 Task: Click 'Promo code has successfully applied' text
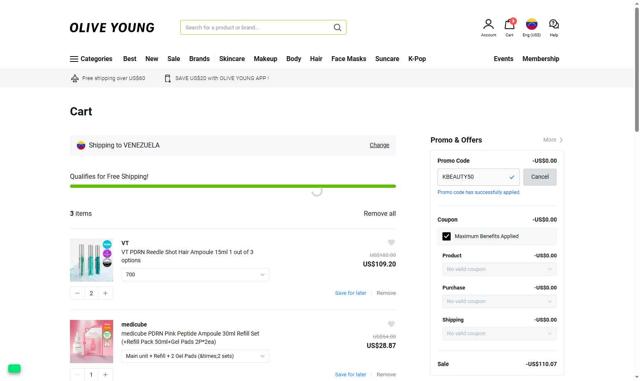coord(478,192)
